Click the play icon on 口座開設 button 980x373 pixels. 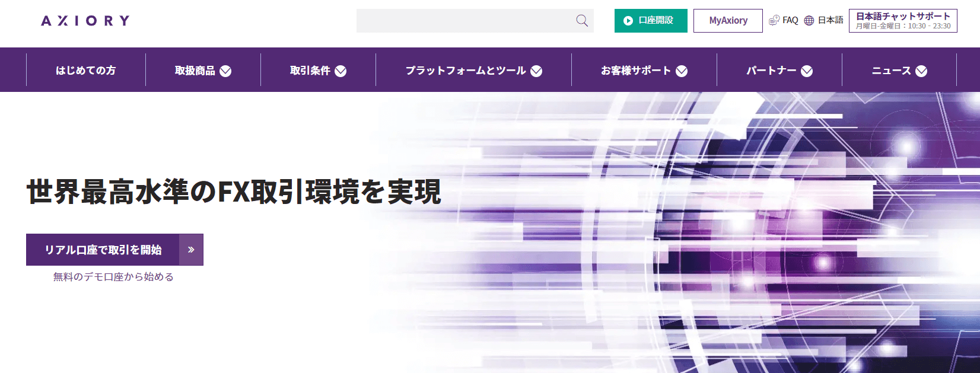pos(628,21)
